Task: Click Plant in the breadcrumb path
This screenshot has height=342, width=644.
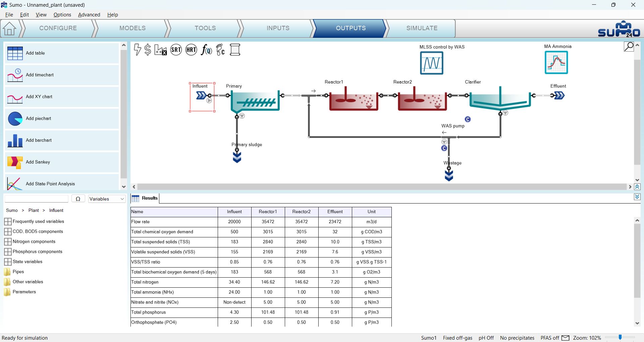Action: point(34,210)
